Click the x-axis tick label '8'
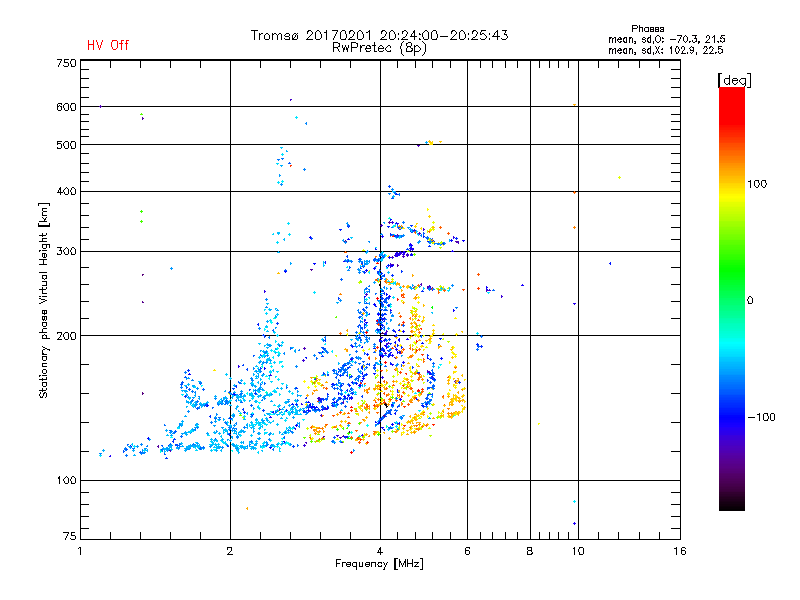 pos(530,551)
